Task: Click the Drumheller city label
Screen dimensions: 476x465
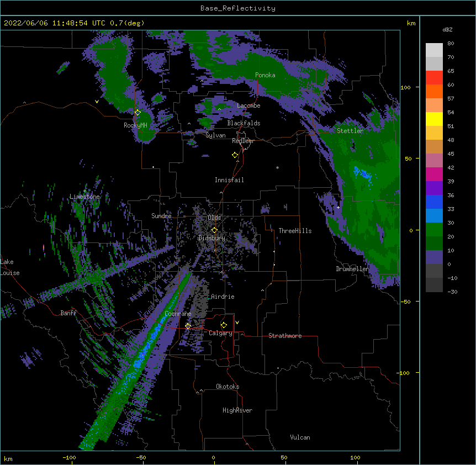Action: 352,269
